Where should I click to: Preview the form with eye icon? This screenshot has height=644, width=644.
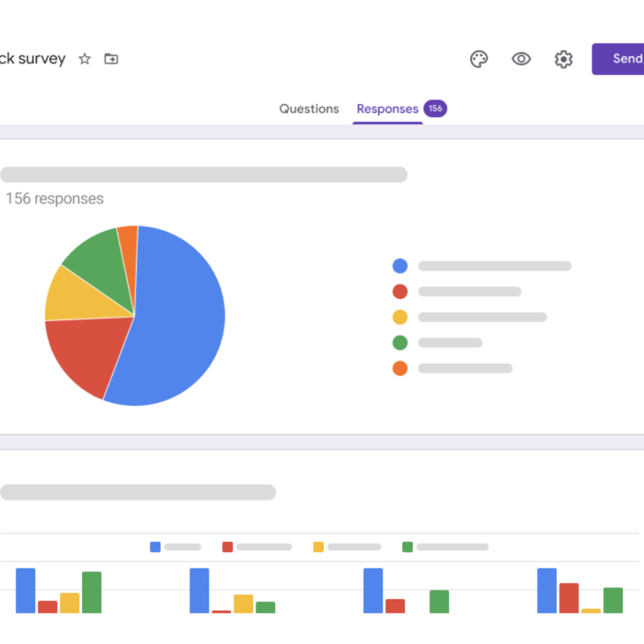[x=521, y=59]
